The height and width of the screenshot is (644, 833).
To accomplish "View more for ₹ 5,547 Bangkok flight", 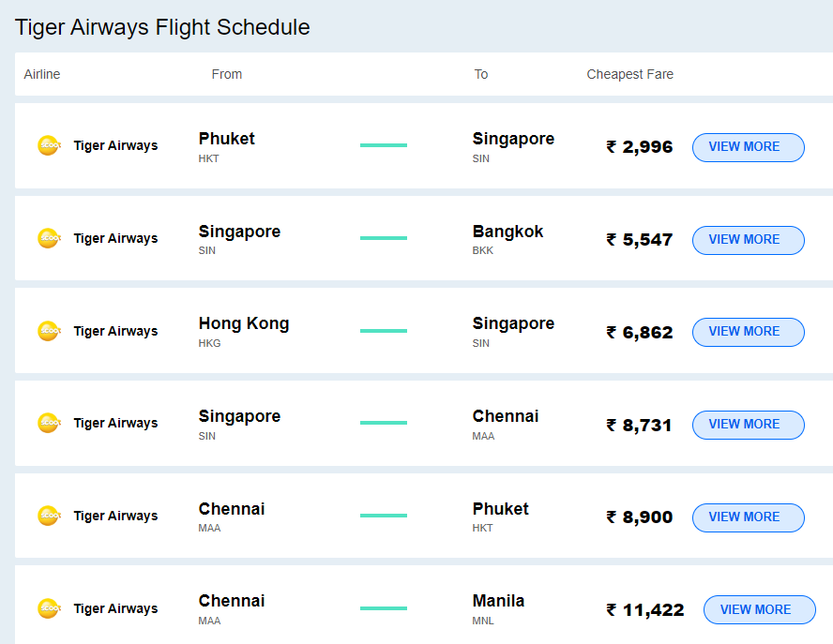I will 748,240.
